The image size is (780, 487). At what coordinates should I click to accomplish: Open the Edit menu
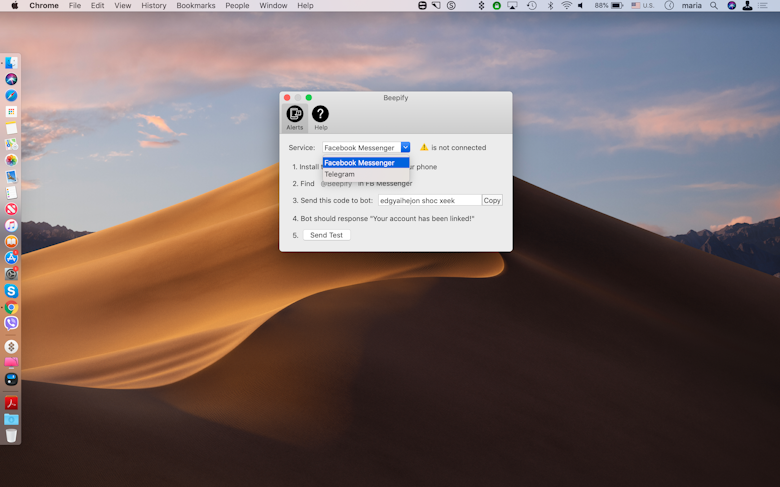[x=98, y=5]
